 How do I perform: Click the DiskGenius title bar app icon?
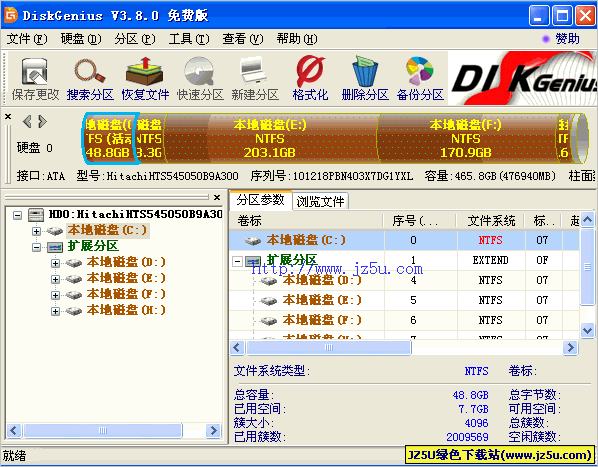click(x=11, y=15)
